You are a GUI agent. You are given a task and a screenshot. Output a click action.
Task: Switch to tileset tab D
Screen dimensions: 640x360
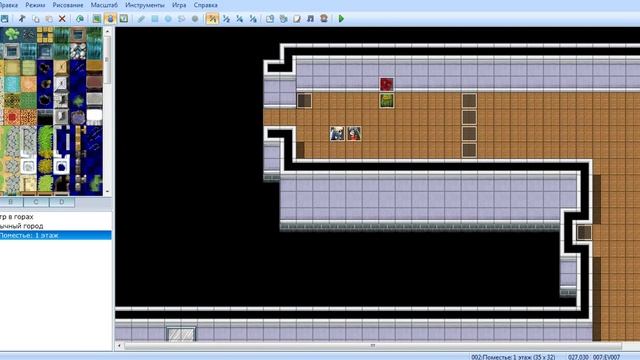click(x=62, y=202)
